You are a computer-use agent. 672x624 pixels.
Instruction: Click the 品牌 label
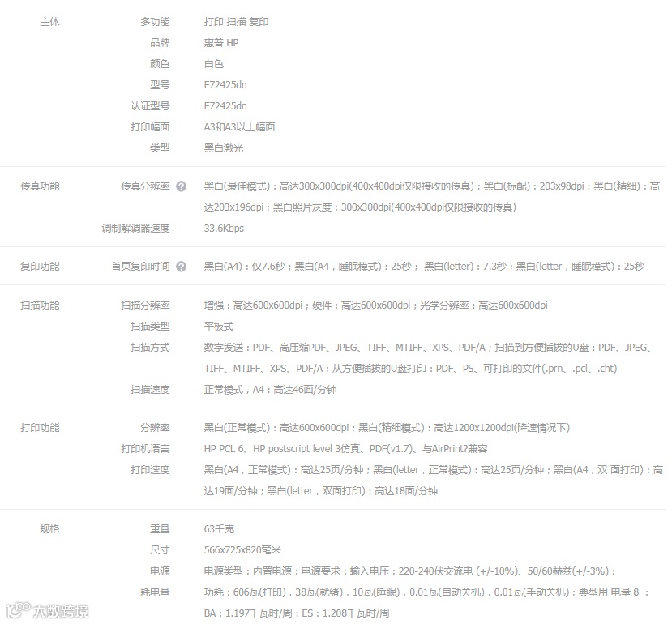(160, 43)
